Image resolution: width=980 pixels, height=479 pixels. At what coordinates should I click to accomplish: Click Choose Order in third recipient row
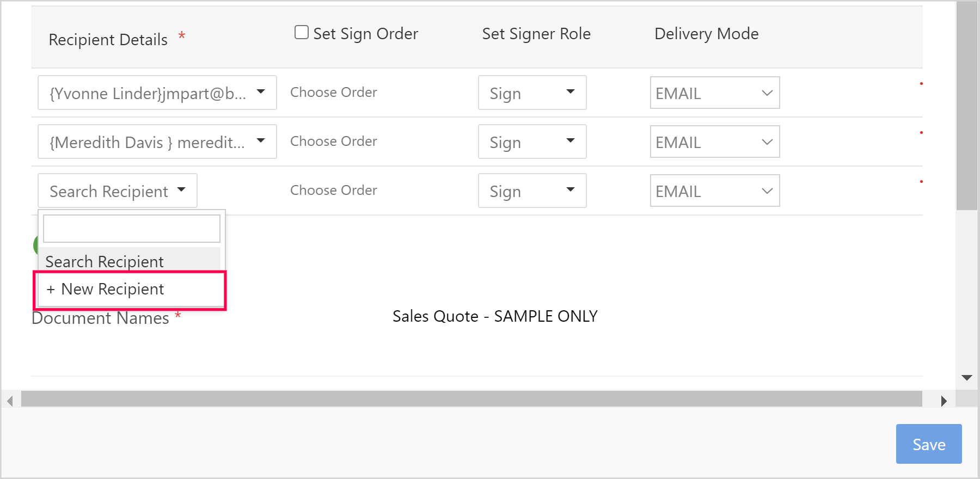[333, 191]
